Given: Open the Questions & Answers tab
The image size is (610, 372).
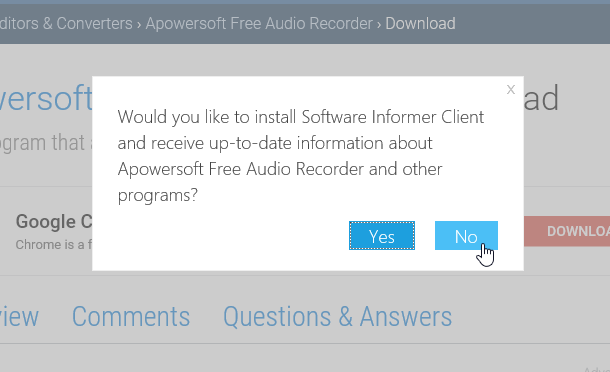Looking at the screenshot, I should 337,316.
